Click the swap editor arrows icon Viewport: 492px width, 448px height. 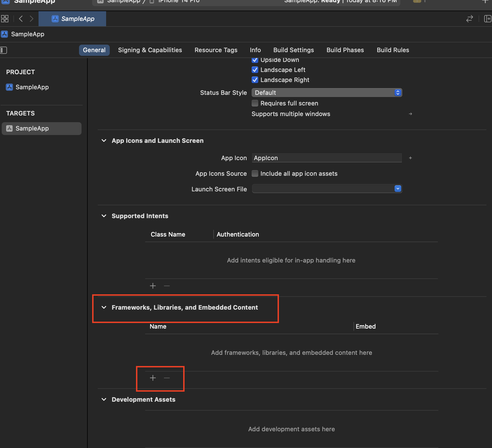(470, 19)
